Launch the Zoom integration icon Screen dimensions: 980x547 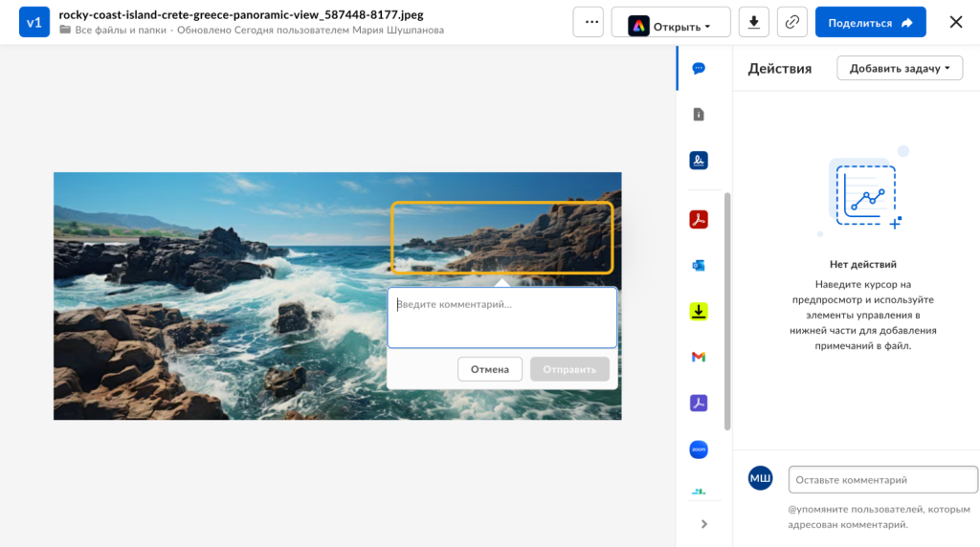[x=699, y=449]
